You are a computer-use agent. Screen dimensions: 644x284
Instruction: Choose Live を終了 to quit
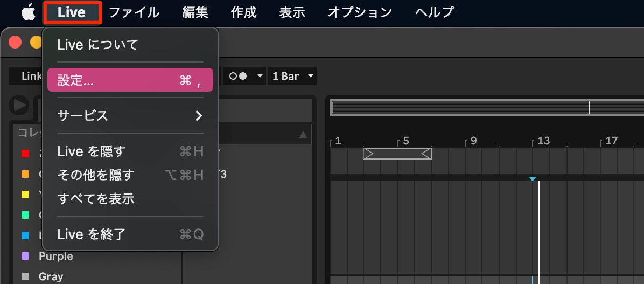tap(130, 234)
